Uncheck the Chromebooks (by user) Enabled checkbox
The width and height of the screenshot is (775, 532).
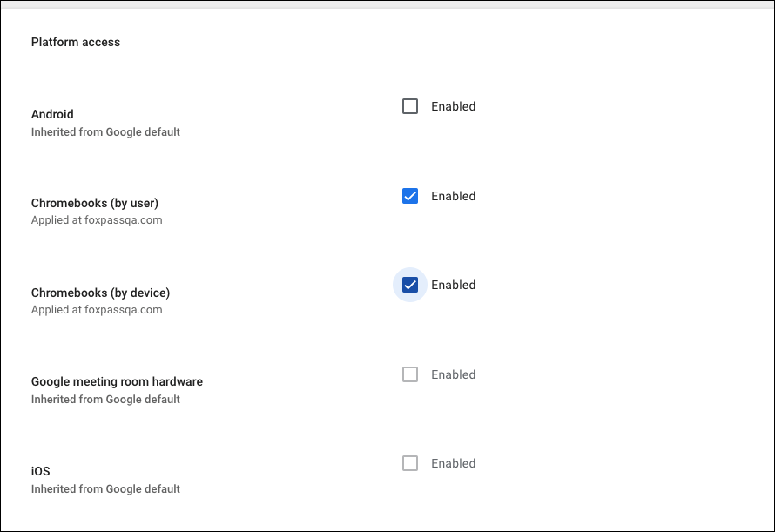[410, 196]
